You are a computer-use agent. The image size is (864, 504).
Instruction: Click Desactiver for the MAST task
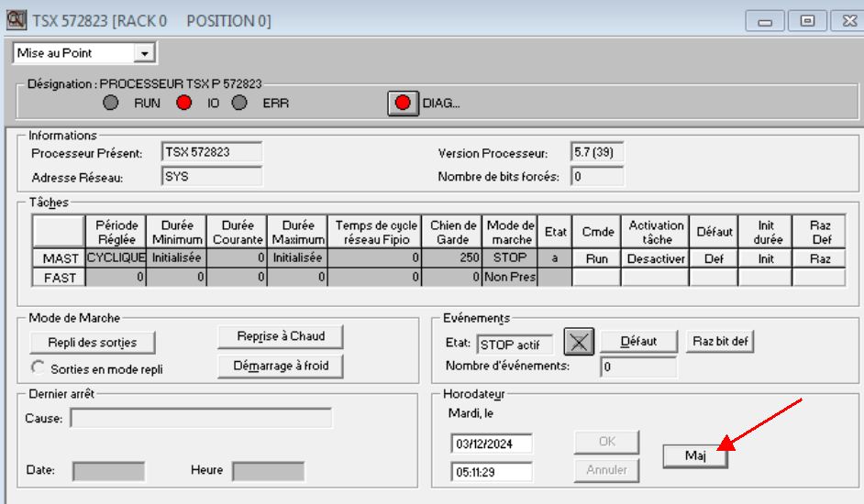[x=656, y=259]
